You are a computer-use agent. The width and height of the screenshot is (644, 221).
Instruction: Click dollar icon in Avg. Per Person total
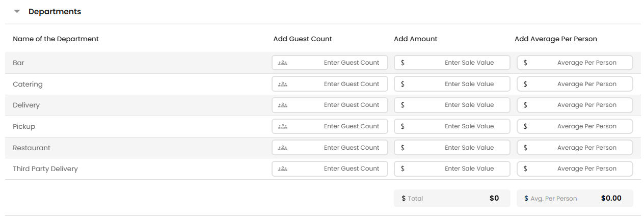[525, 199]
